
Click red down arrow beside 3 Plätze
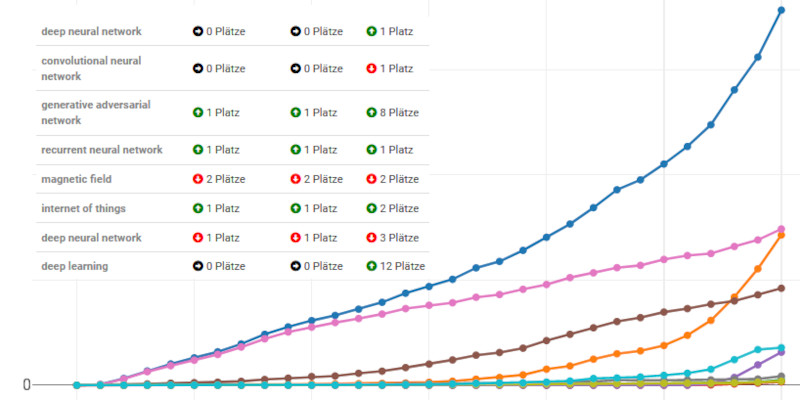pyautogui.click(x=371, y=237)
